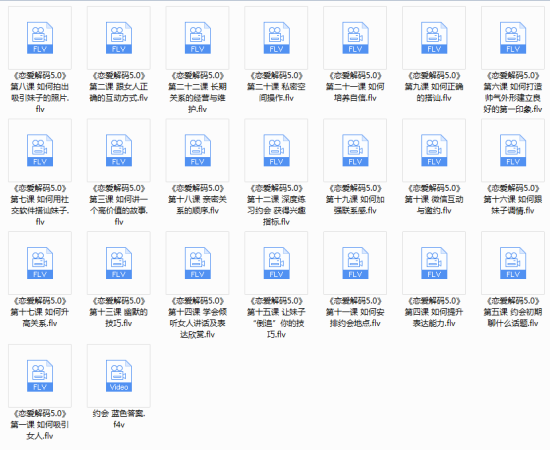The image size is (550, 450).
Task: Select filename label 第二课 跟女人正确的互动方式.flv
Action: [119, 87]
